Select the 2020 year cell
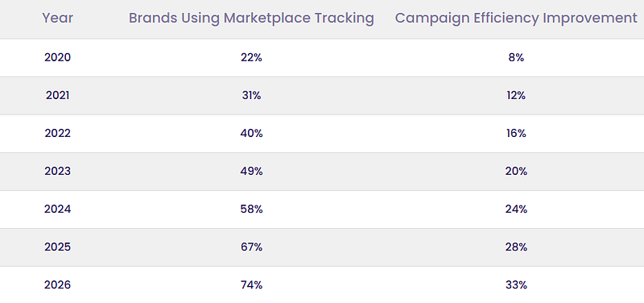 pyautogui.click(x=57, y=57)
